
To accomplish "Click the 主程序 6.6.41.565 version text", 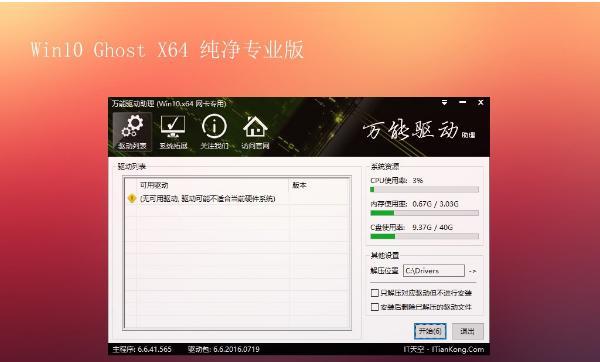I will click(x=142, y=349).
